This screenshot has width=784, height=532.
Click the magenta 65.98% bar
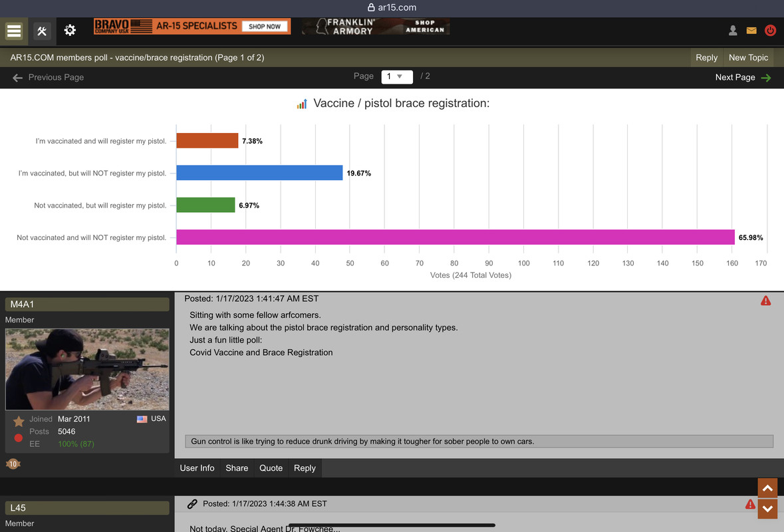[456, 237]
